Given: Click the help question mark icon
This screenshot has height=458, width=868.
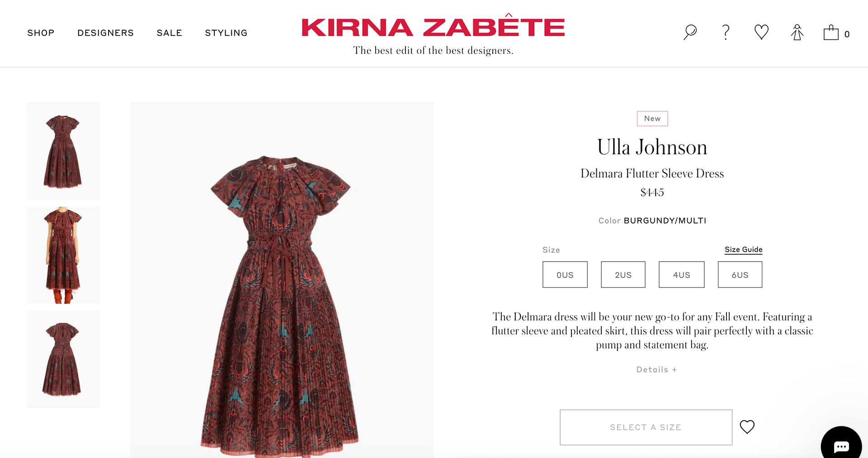Looking at the screenshot, I should (726, 32).
